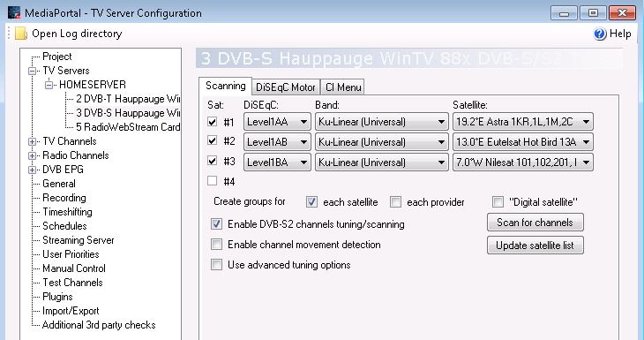Select DVB EPG tree item
The width and height of the screenshot is (644, 340).
click(63, 170)
